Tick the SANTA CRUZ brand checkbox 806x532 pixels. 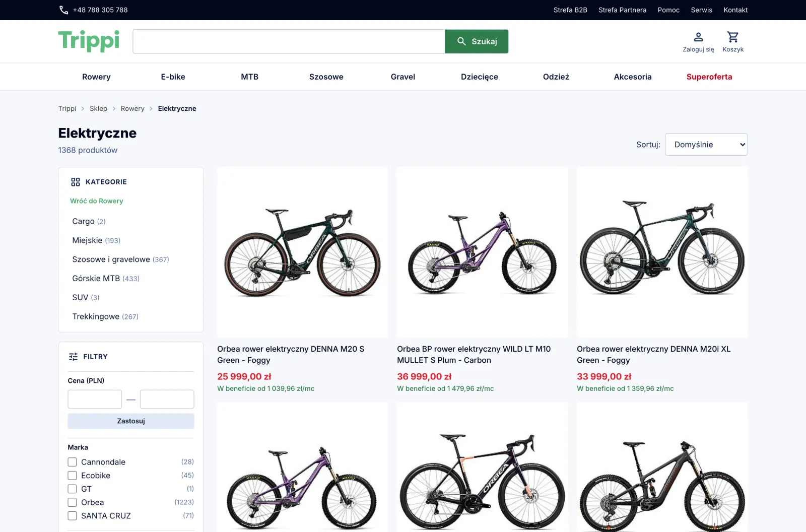coord(73,516)
